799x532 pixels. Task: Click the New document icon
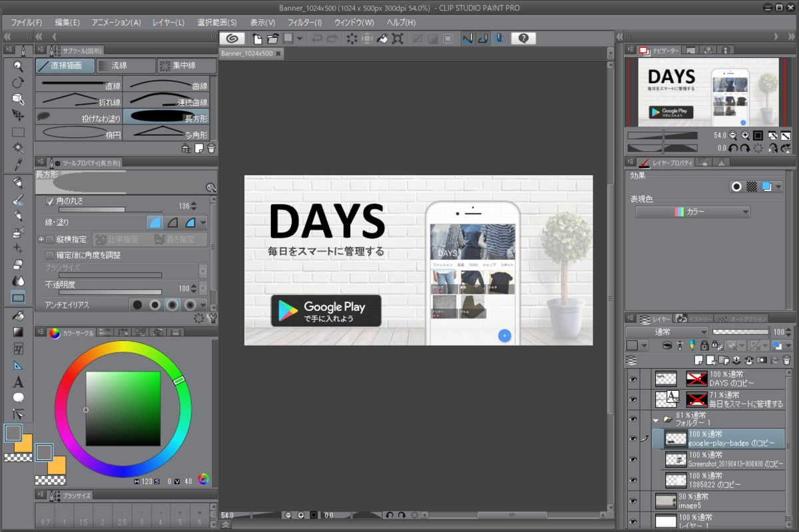pyautogui.click(x=256, y=39)
